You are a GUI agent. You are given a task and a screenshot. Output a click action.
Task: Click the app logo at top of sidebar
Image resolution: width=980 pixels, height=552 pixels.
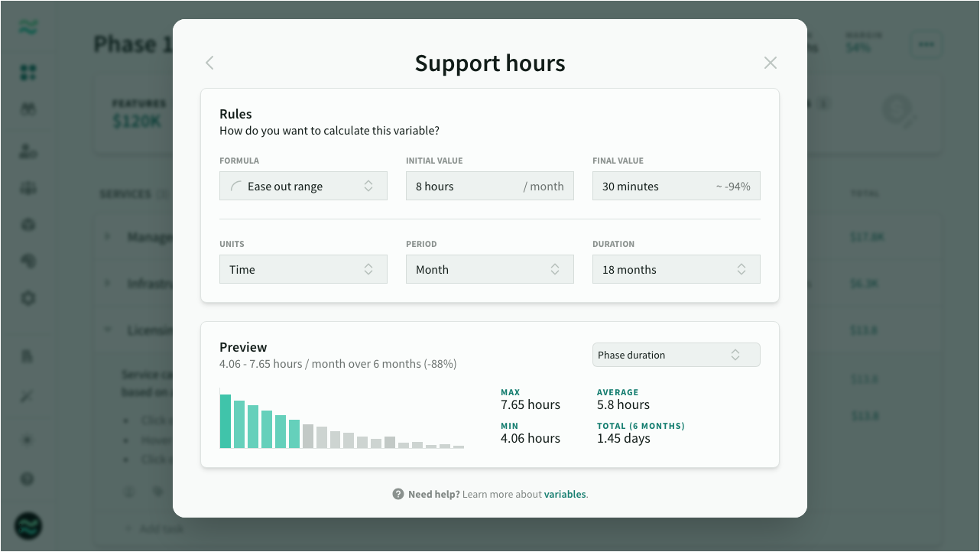coord(28,28)
